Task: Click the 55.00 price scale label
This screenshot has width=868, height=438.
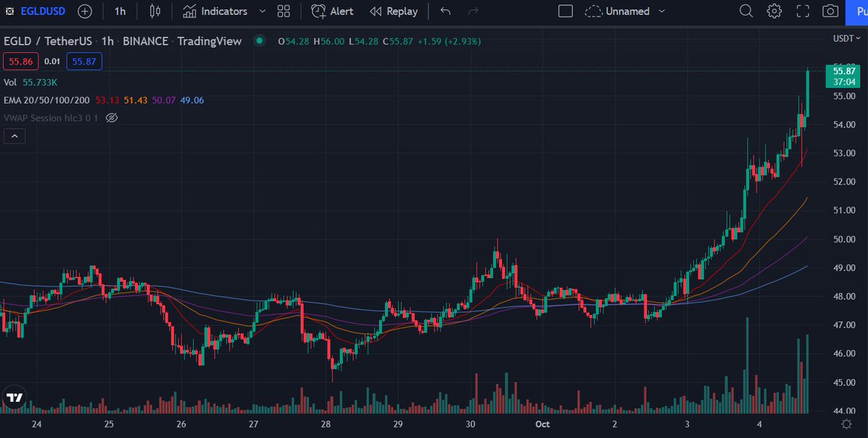Action: pos(844,96)
